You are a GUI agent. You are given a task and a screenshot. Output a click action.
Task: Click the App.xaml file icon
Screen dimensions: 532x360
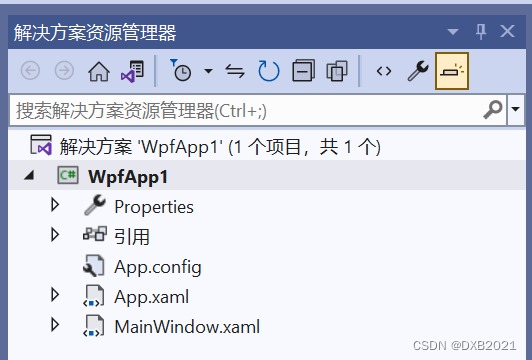pos(94,296)
